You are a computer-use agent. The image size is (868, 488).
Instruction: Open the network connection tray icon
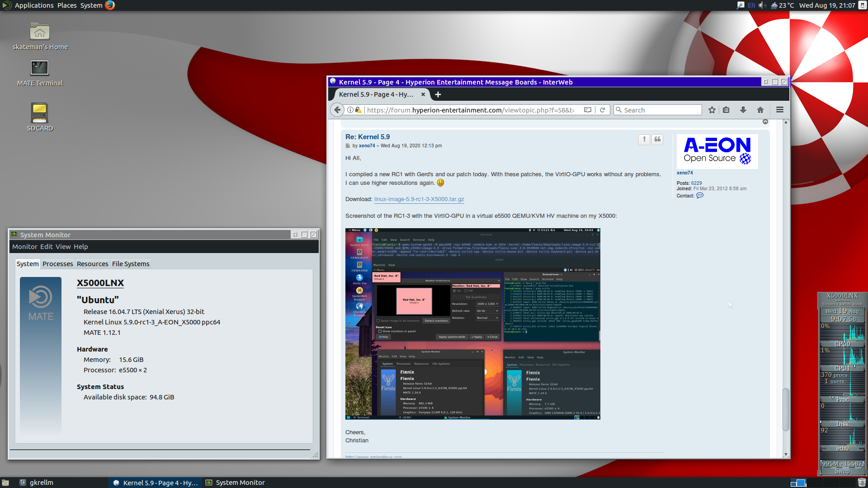[x=741, y=5]
